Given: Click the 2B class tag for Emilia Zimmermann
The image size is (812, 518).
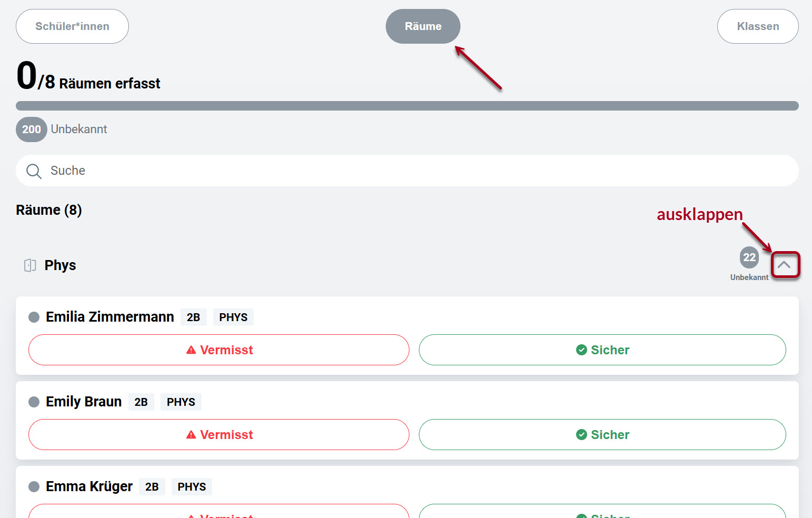Looking at the screenshot, I should (193, 317).
